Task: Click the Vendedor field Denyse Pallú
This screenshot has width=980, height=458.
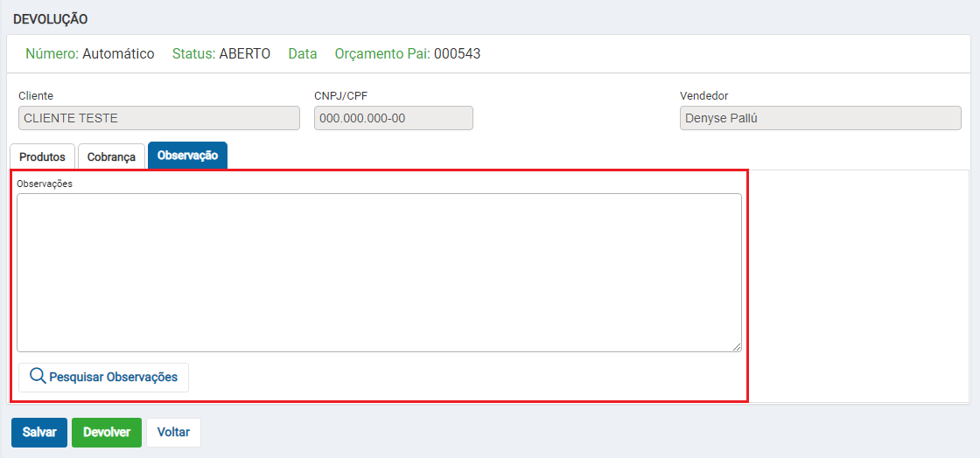Action: pos(821,118)
